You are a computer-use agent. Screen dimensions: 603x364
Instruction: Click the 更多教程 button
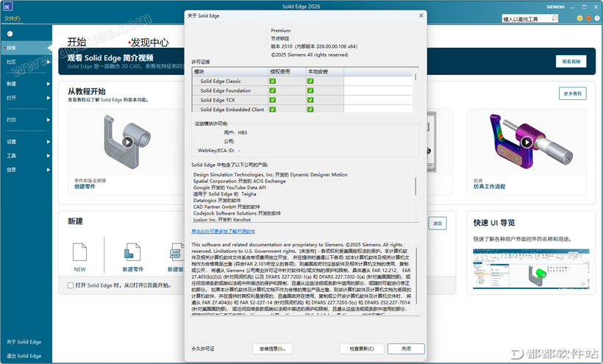[x=572, y=93]
